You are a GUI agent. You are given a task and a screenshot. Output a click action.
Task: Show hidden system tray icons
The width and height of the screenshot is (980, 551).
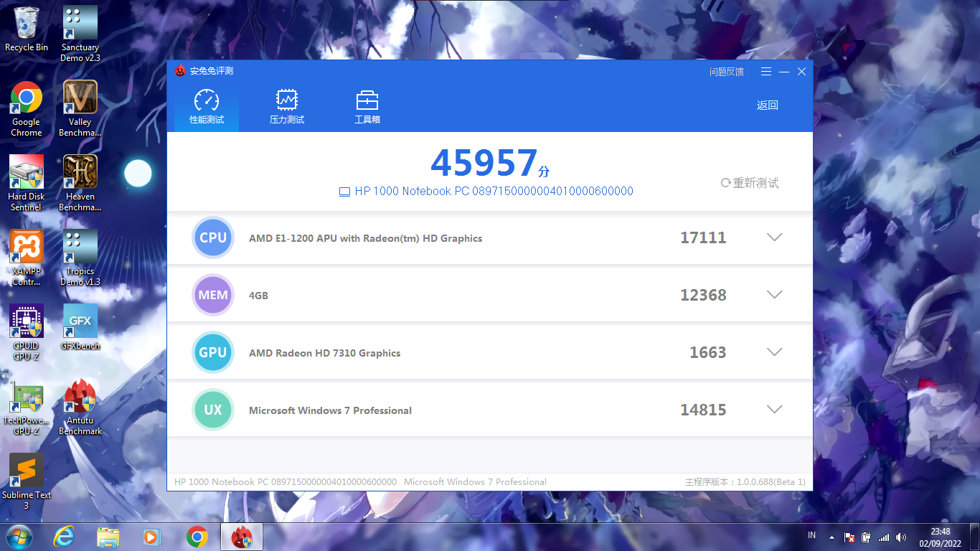point(831,537)
